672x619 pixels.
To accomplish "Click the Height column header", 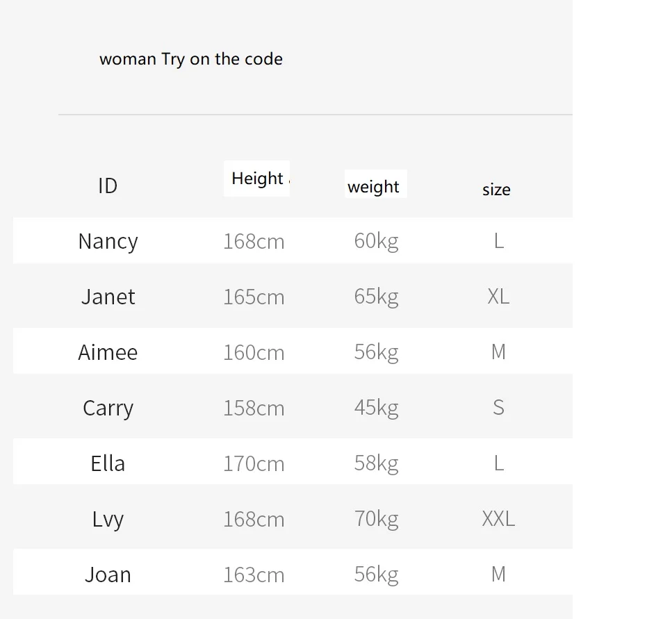I will click(x=258, y=179).
